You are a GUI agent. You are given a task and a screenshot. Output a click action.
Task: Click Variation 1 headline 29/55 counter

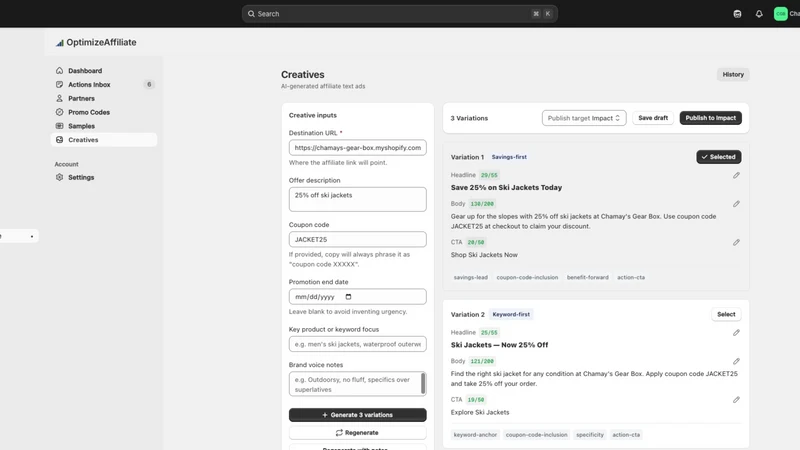tap(489, 175)
